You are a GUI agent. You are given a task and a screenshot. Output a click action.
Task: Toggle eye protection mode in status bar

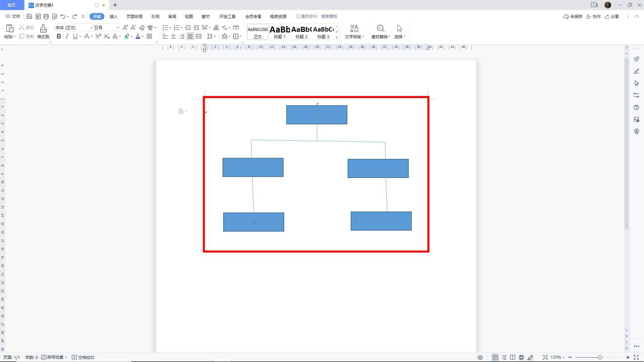point(480,357)
